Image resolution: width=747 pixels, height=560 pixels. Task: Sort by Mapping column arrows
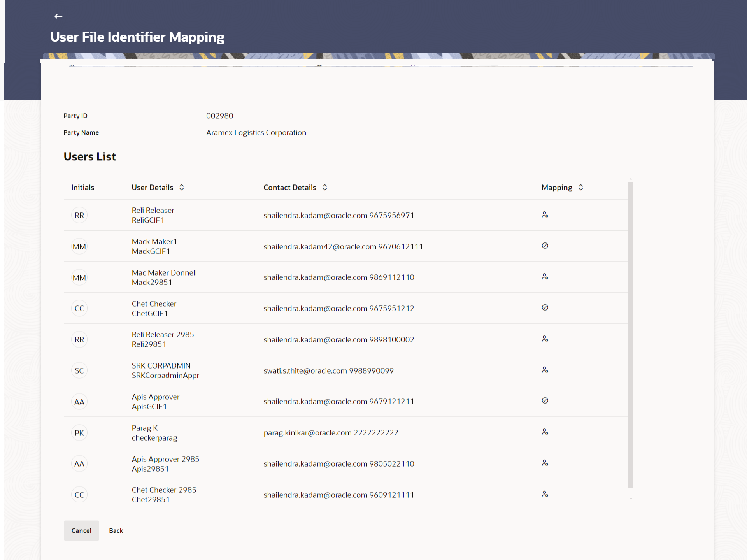(580, 188)
